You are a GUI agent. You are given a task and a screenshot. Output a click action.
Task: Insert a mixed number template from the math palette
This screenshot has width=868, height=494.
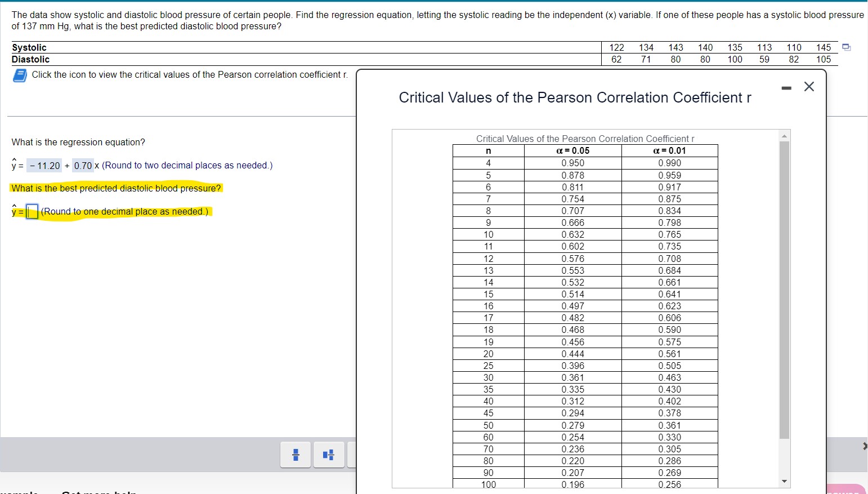coord(329,455)
